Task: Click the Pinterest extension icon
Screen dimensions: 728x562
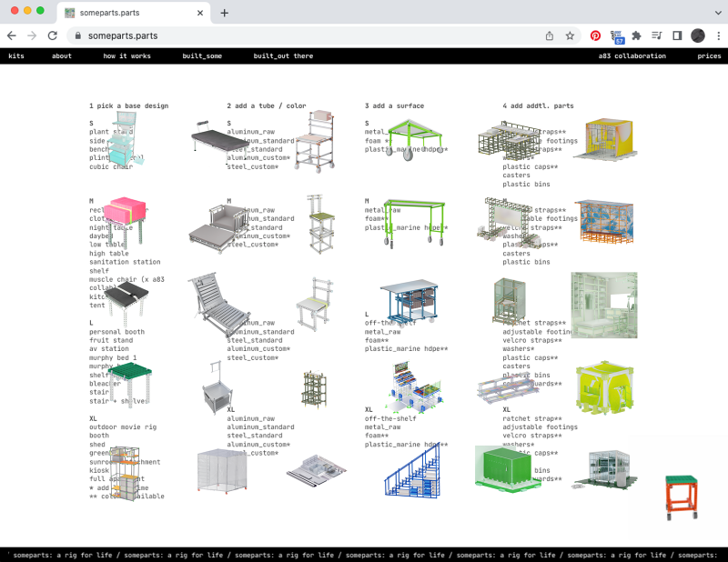Action: pos(595,35)
